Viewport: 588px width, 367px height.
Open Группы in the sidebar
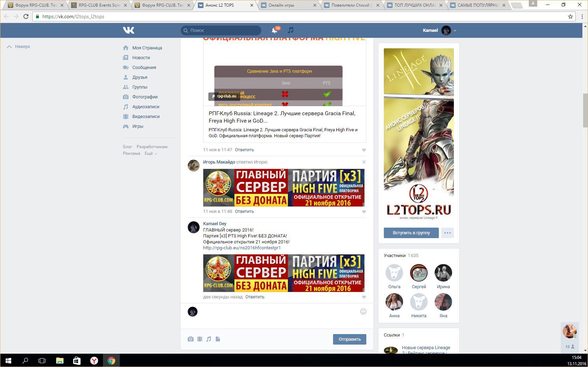click(x=140, y=87)
